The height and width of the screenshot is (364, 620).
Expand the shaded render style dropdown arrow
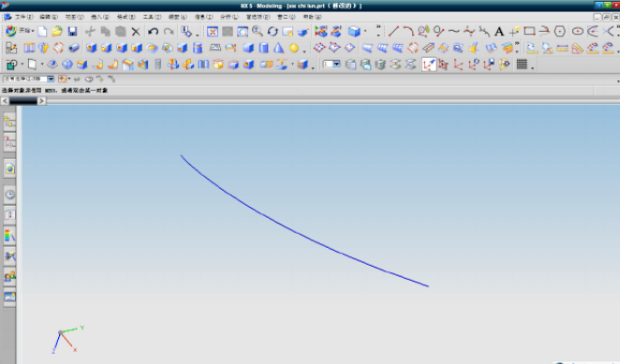pos(365,31)
